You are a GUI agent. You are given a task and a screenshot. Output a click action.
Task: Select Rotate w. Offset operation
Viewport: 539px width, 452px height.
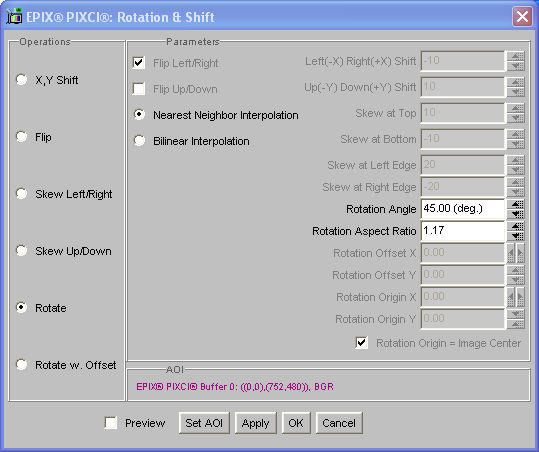pyautogui.click(x=22, y=365)
